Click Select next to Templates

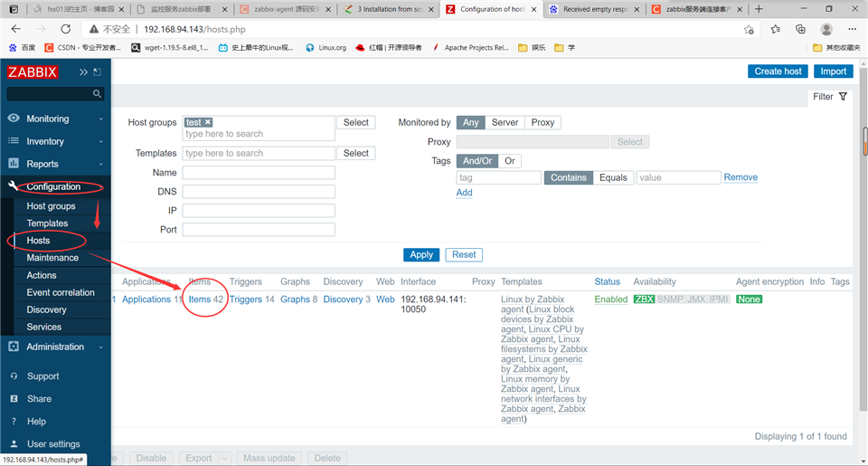356,153
